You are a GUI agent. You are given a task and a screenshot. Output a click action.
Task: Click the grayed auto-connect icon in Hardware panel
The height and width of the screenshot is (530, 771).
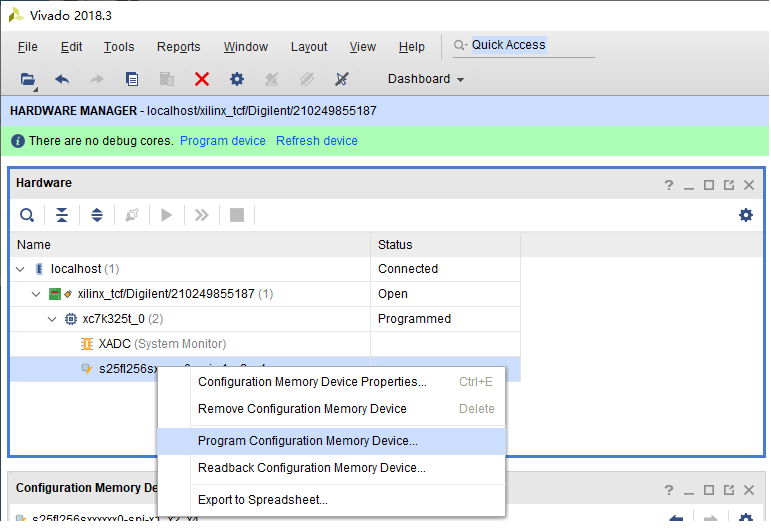pos(132,215)
